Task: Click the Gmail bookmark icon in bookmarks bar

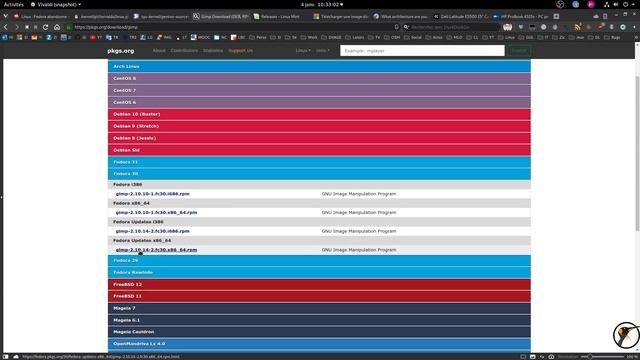Action: [x=34, y=37]
